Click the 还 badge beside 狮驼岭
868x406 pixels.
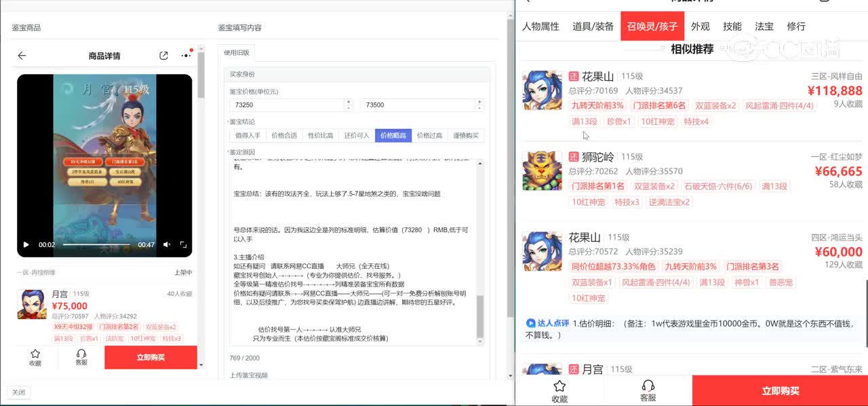coord(574,157)
